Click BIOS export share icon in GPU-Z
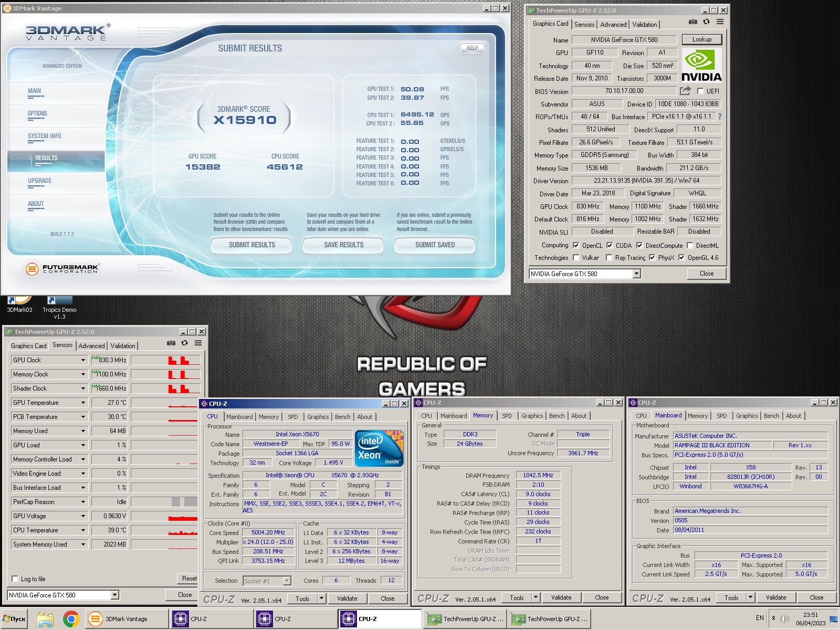 [685, 91]
